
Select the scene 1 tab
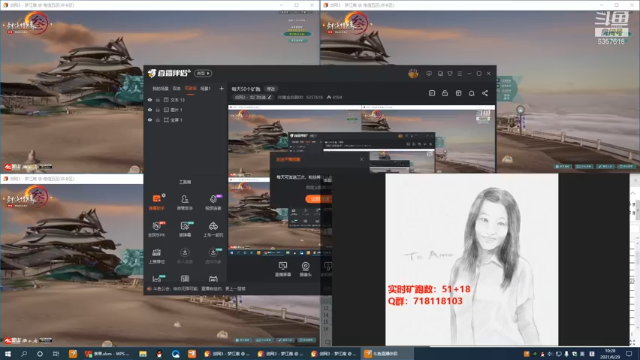pyautogui.click(x=205, y=89)
